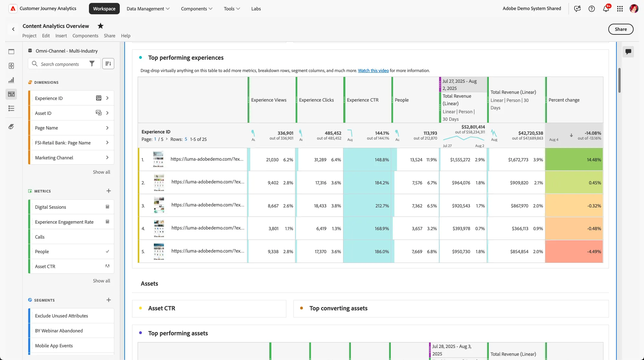
Task: Click the 14.48% percent change cell
Action: [x=574, y=159]
